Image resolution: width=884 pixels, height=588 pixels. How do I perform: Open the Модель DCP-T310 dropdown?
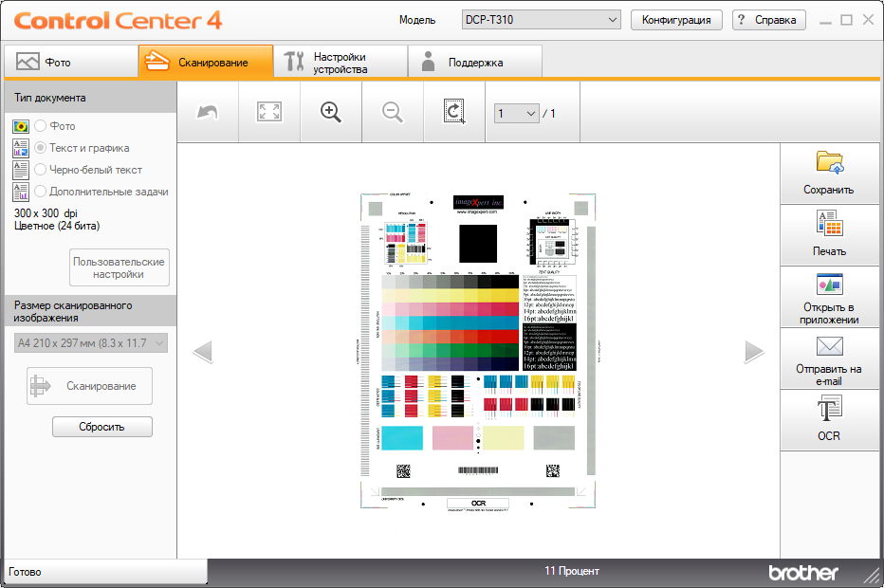(542, 20)
